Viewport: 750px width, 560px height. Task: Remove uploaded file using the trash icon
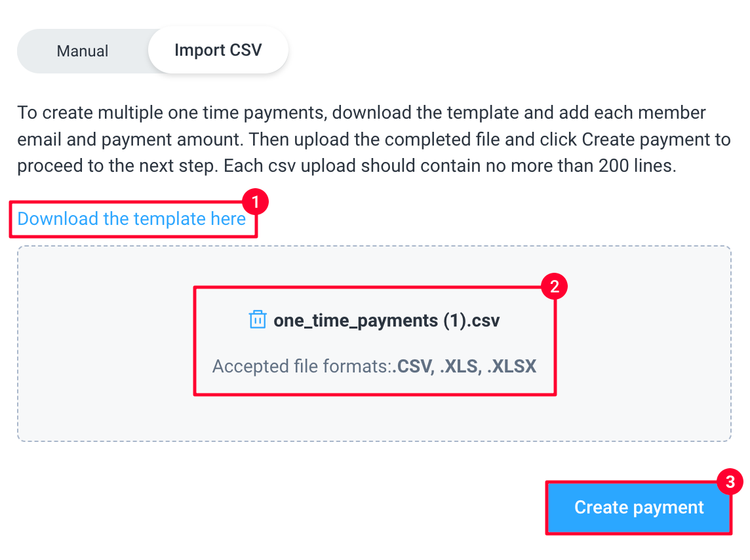[258, 319]
